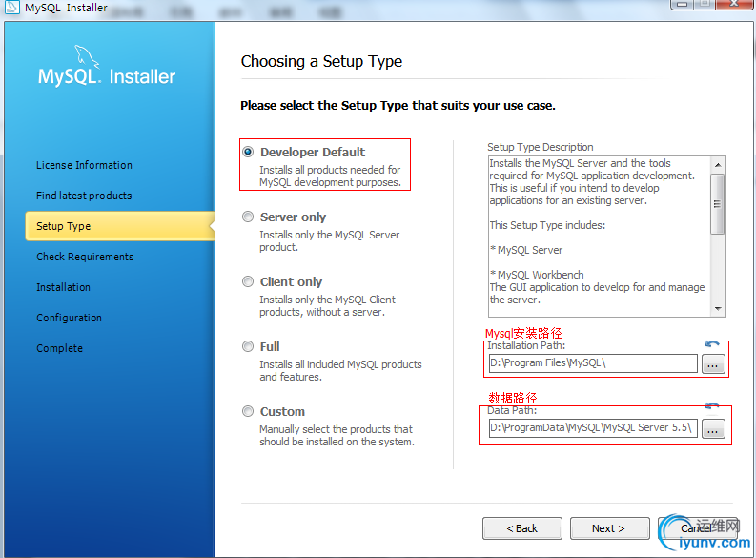Click 'Please select the Setup Type' instruction text
756x558 pixels.
tap(398, 106)
